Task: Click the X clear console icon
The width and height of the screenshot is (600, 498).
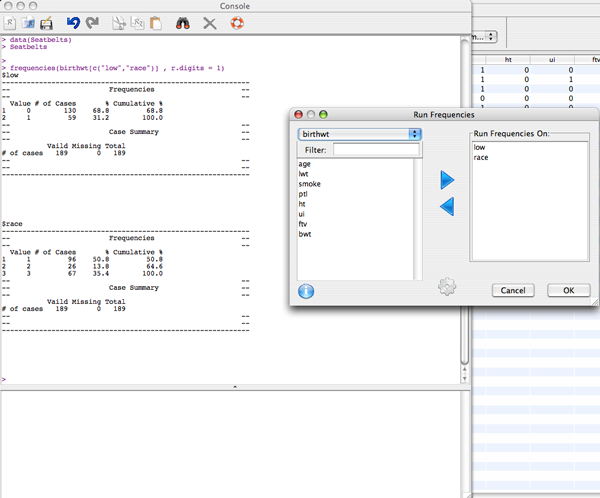Action: pos(210,24)
